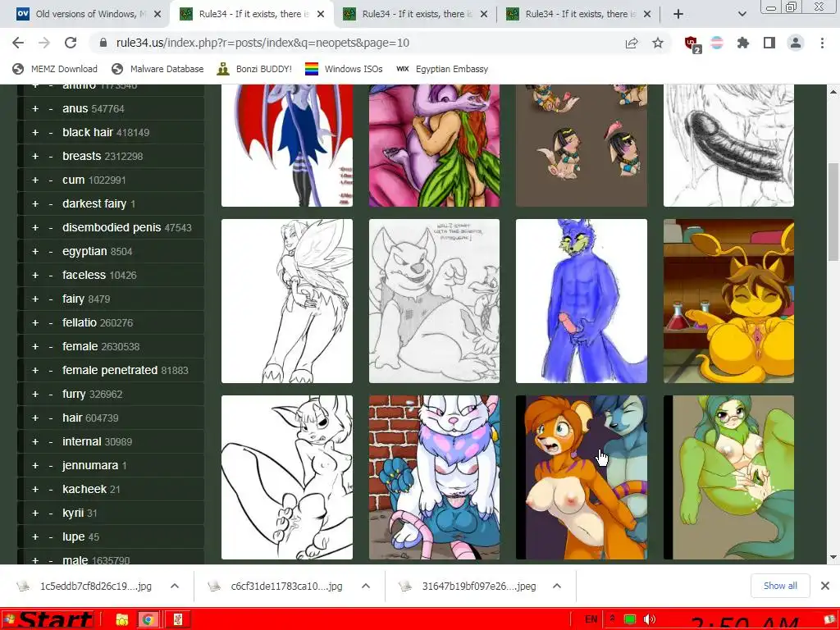Image resolution: width=840 pixels, height=630 pixels.
Task: Open Bonzi BUDDY! bookmark
Action: click(x=254, y=69)
